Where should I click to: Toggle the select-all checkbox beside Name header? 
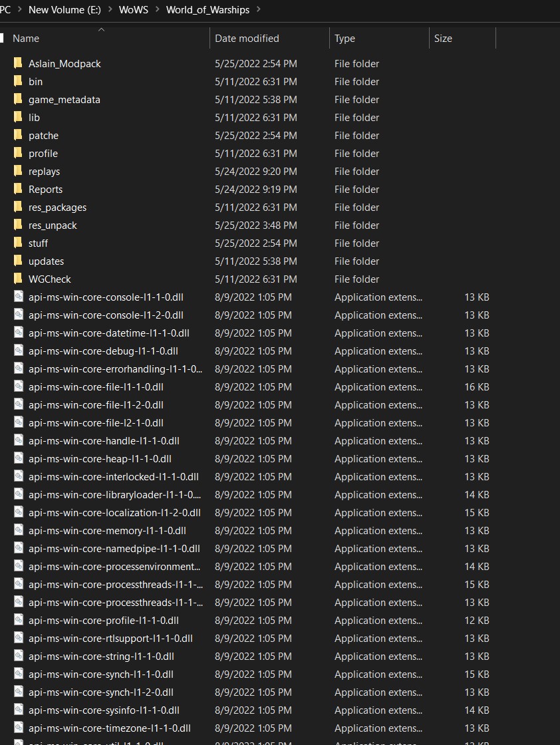pyautogui.click(x=2, y=38)
